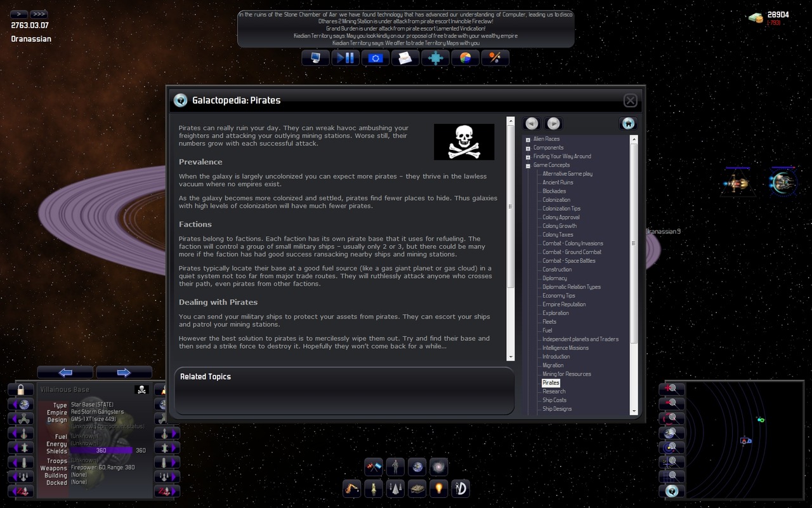Select Ancient Ruins topic in tree
This screenshot has width=812, height=508.
558,182
